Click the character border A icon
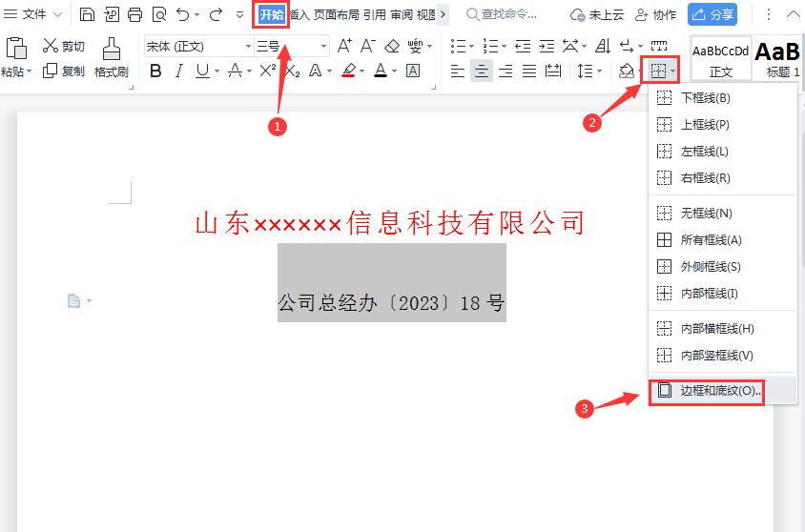This screenshot has height=532, width=805. 413,71
